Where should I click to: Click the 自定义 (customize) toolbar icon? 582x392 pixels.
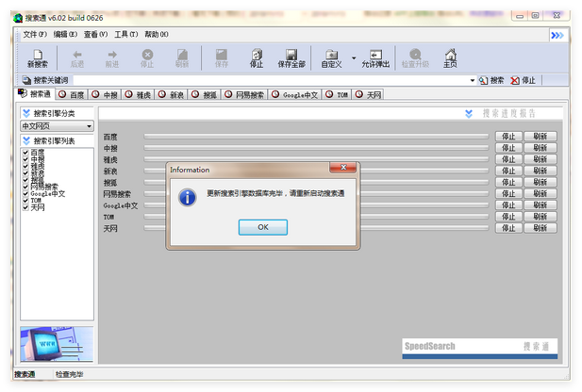(331, 58)
